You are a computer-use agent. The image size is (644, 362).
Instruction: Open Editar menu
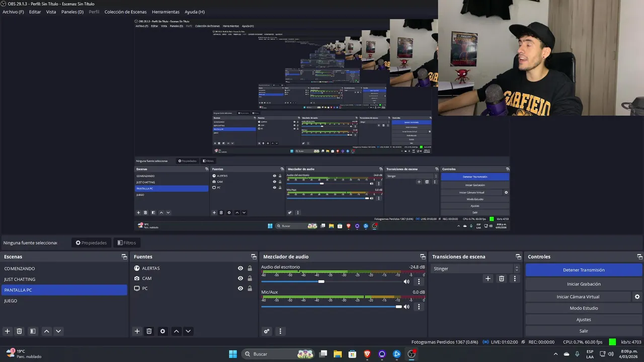35,12
